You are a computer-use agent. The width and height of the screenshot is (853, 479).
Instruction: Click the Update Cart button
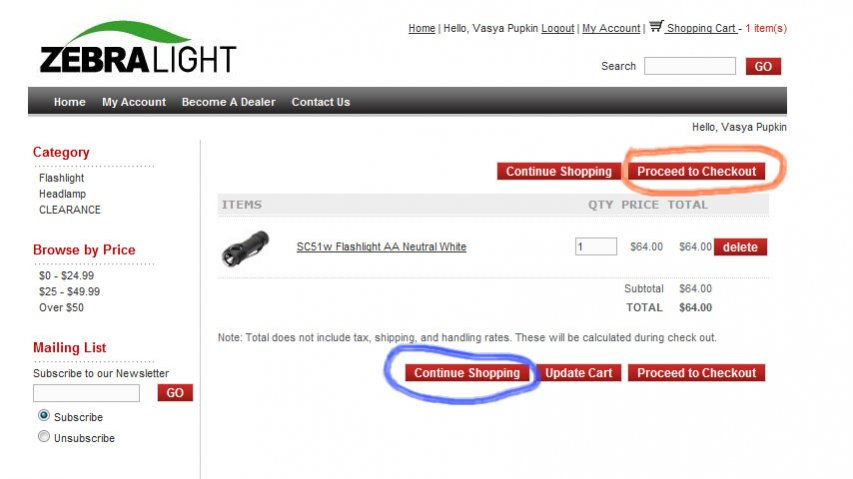tap(579, 372)
